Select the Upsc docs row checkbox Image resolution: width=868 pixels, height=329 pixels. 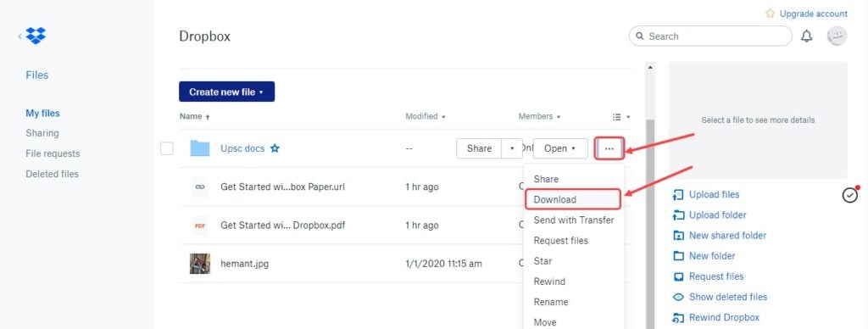point(167,148)
